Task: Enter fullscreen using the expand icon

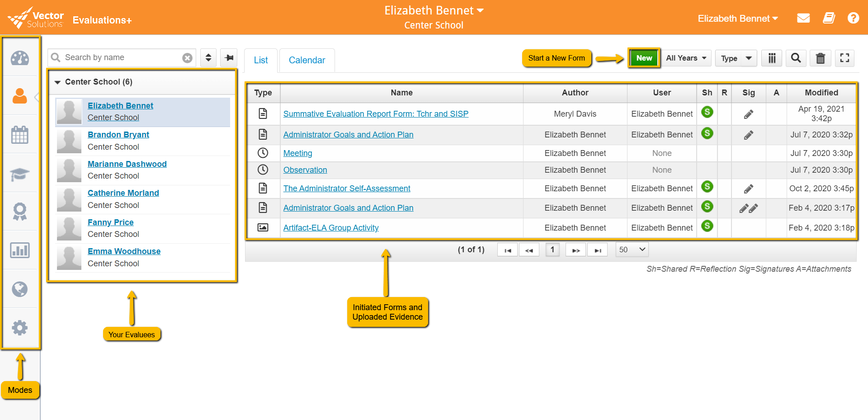Action: click(845, 58)
